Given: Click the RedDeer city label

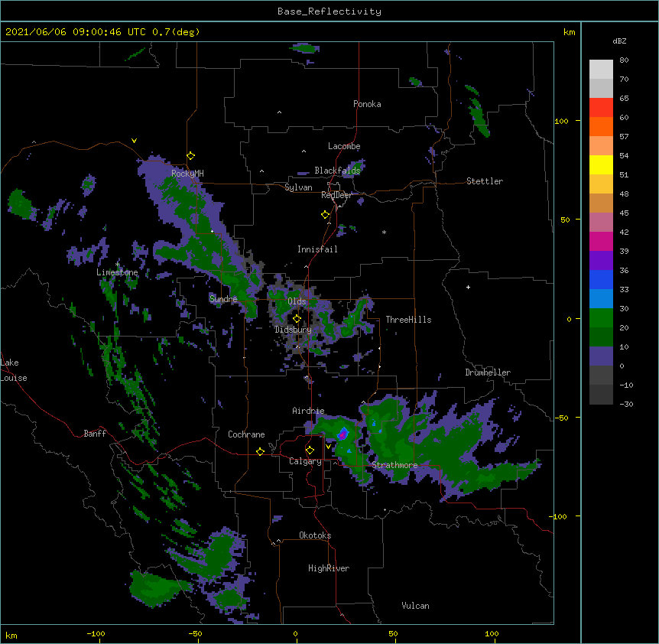Looking at the screenshot, I should tap(336, 195).
